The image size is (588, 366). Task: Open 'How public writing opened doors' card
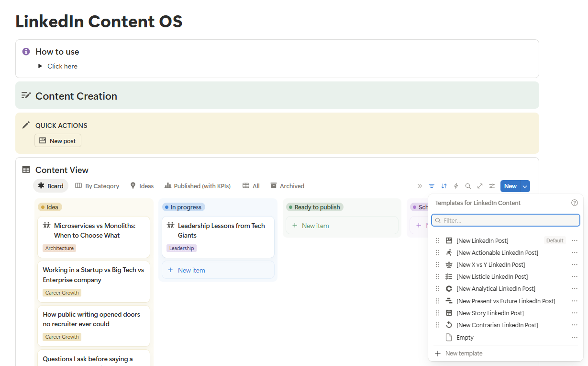coord(94,326)
